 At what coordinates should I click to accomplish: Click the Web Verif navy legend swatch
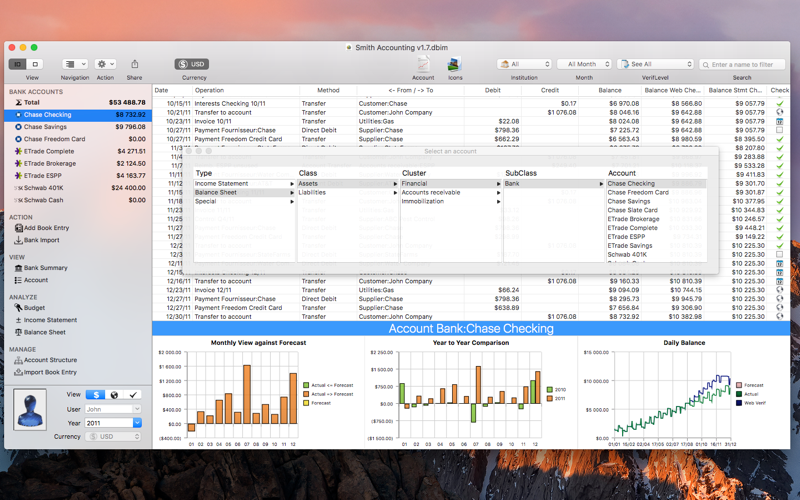click(x=739, y=403)
